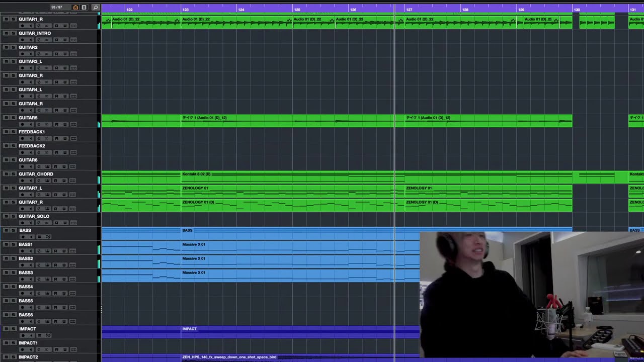The image size is (644, 362).
Task: Show lanes for GUITAR2 track
Action: click(73, 54)
